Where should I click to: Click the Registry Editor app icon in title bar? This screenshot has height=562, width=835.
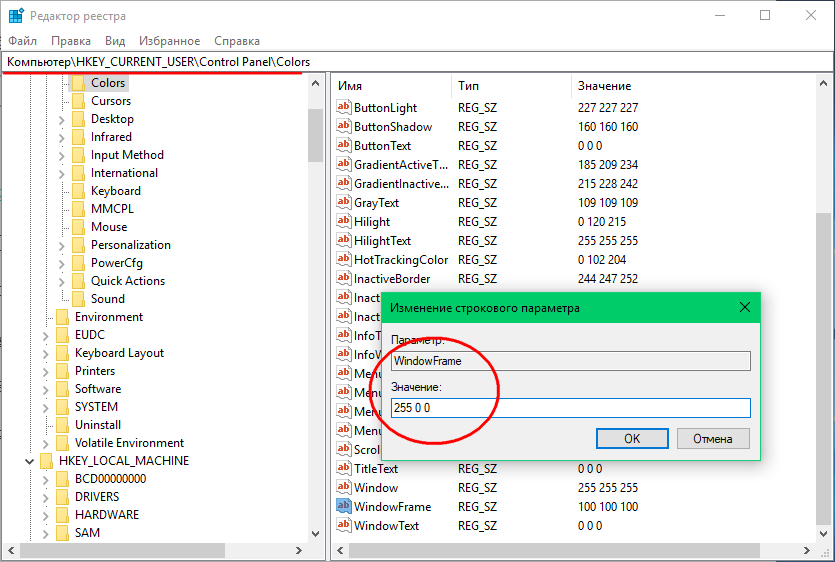(x=16, y=16)
